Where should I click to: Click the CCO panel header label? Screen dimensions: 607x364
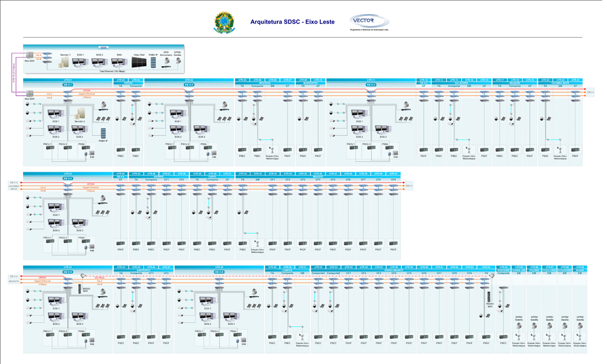[104, 47]
